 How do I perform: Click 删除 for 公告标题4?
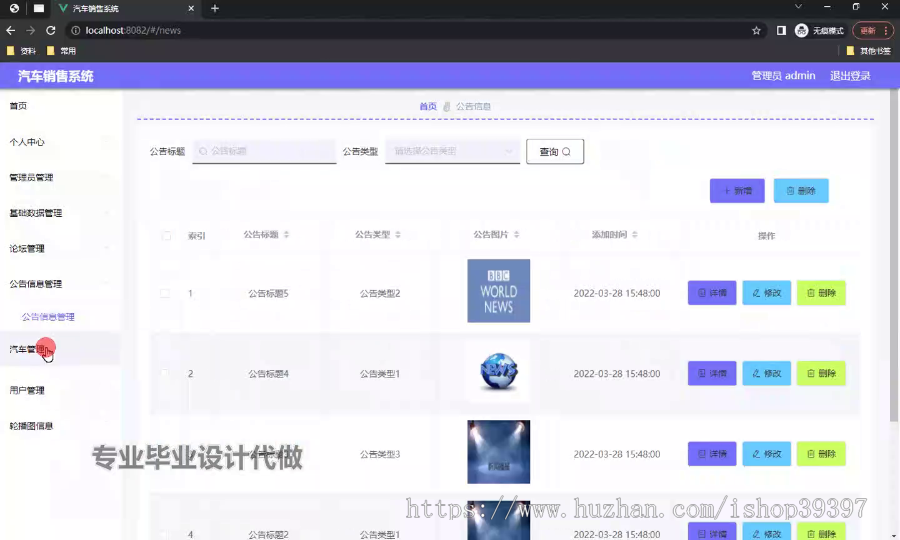(x=821, y=373)
